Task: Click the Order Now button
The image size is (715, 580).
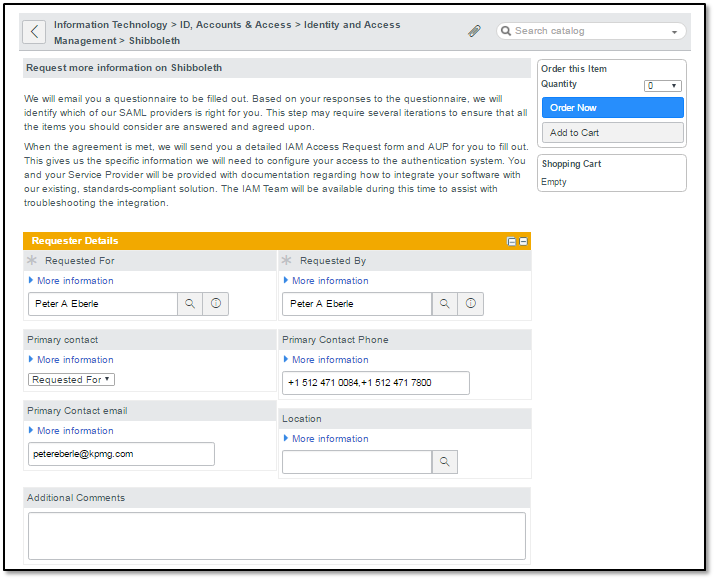Action: [612, 108]
